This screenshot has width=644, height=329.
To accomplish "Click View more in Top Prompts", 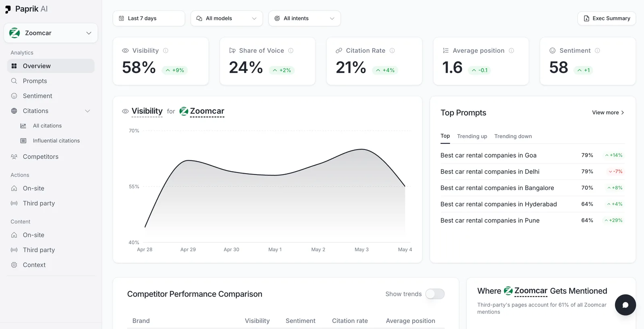I will (x=608, y=113).
